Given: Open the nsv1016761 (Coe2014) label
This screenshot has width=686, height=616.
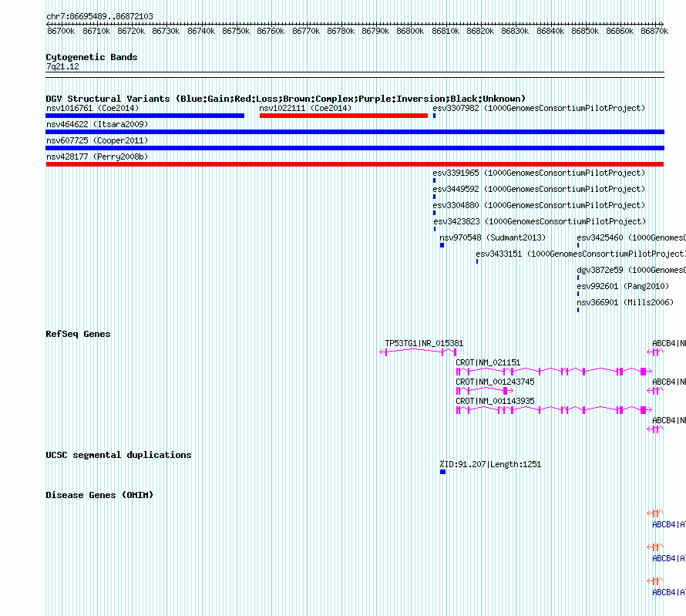Looking at the screenshot, I should tap(92, 108).
